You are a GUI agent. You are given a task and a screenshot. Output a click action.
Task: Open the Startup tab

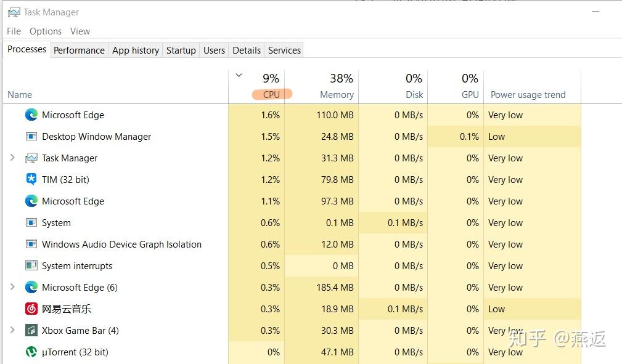pyautogui.click(x=181, y=51)
